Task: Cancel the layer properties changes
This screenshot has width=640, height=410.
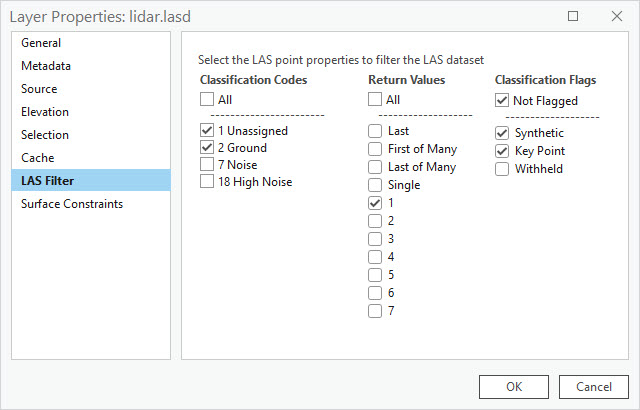Action: pos(593,387)
